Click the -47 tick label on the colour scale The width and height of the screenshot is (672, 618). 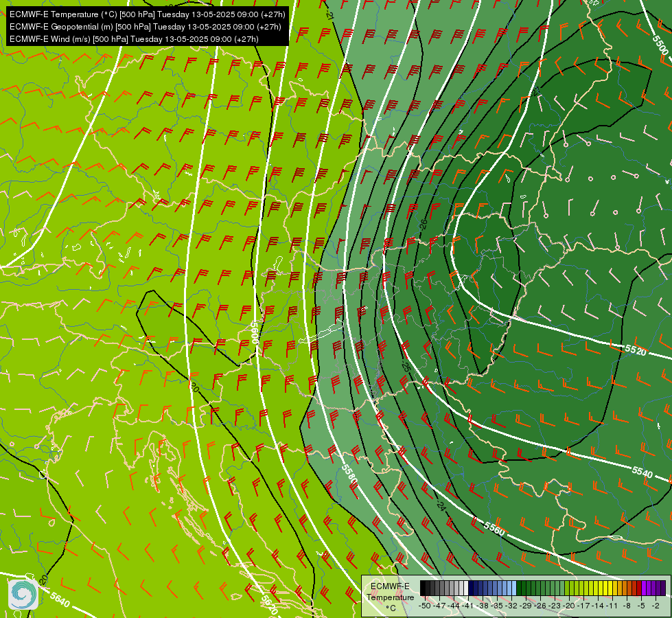click(x=439, y=606)
